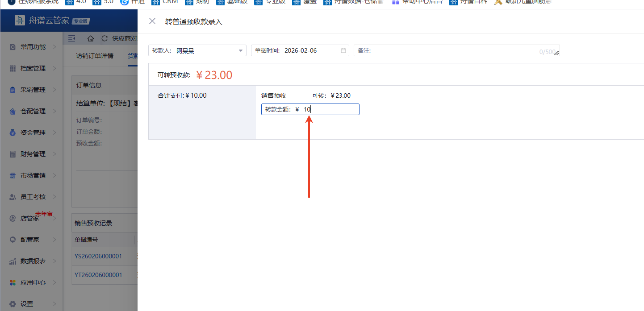Click the 财务管理 calculator icon
This screenshot has width=644, height=311.
[13, 154]
